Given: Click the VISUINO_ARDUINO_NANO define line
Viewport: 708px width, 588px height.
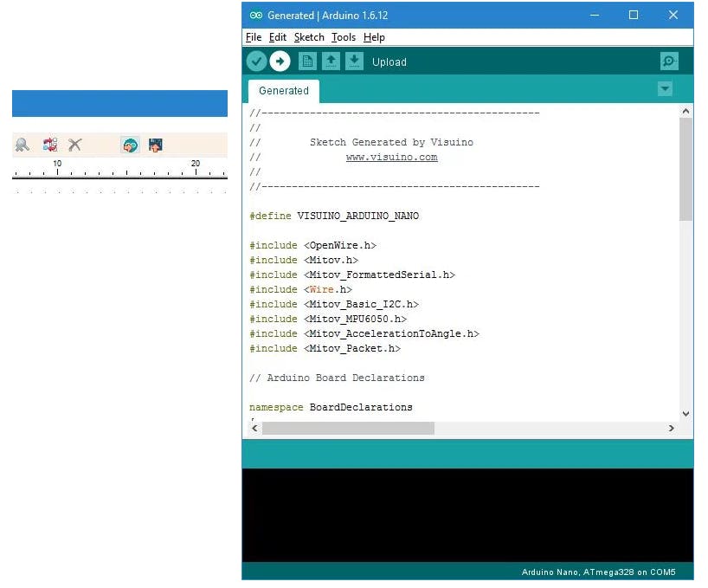Looking at the screenshot, I should coord(334,216).
